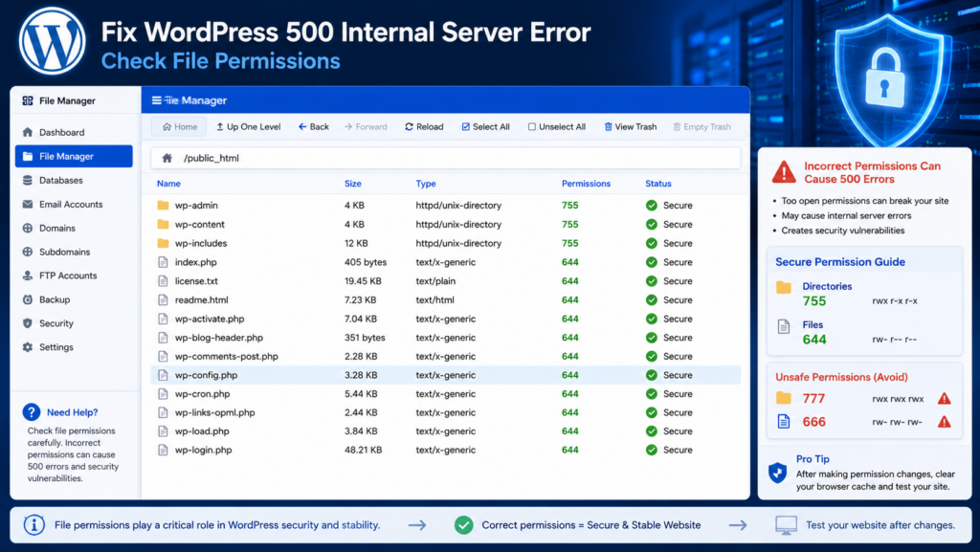Image resolution: width=980 pixels, height=552 pixels.
Task: Click the wp-config.php file icon
Action: (163, 375)
